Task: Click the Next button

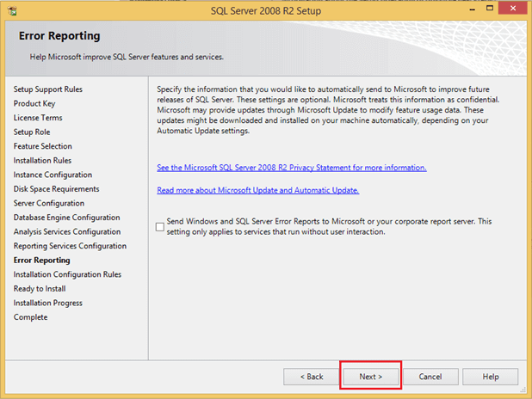Action: click(370, 377)
